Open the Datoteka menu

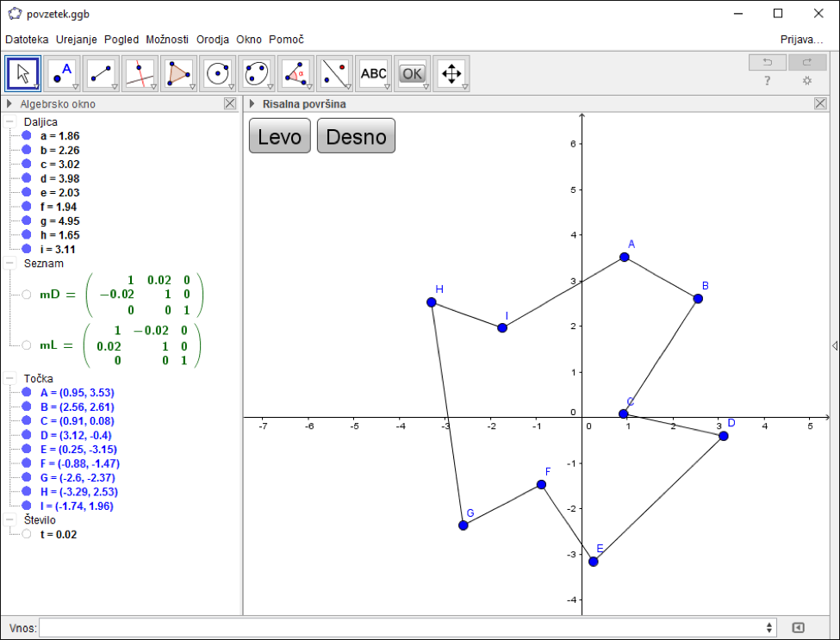coord(27,40)
